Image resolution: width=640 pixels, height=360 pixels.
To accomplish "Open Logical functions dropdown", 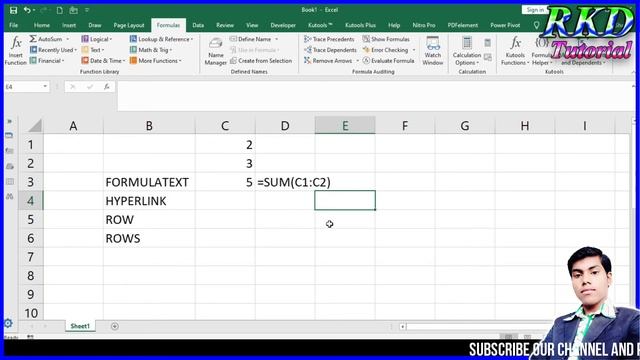I will (x=96, y=39).
